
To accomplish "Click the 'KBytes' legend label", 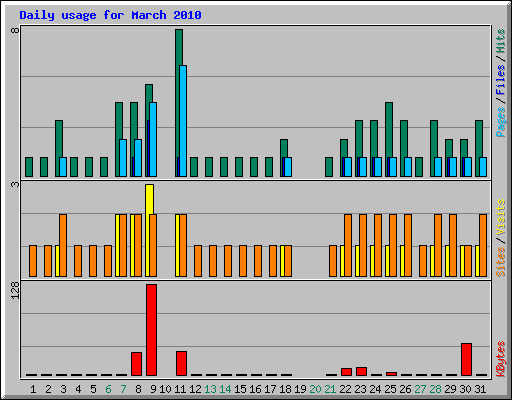I will [500, 359].
